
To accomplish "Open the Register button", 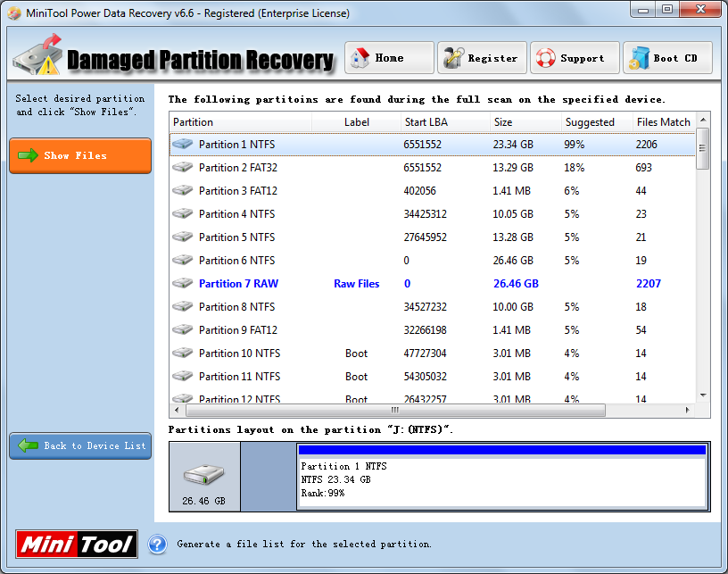I will (x=482, y=58).
